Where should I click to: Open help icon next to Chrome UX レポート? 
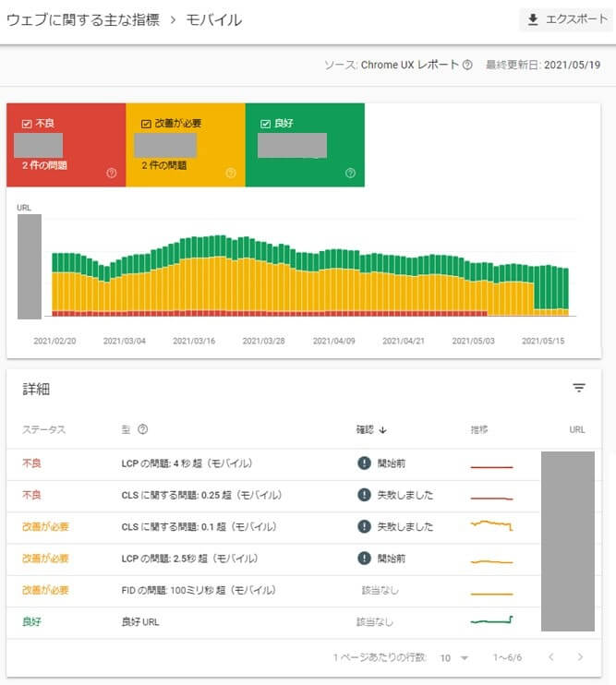pos(467,66)
